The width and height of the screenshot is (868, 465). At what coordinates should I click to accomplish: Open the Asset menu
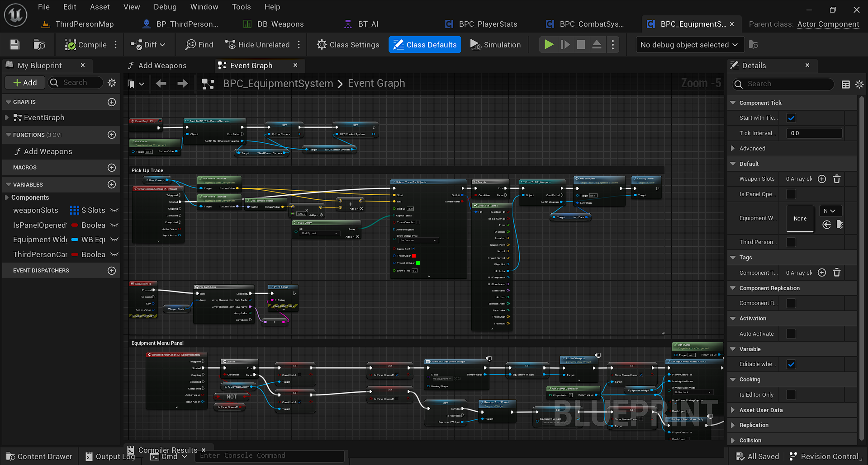click(100, 7)
